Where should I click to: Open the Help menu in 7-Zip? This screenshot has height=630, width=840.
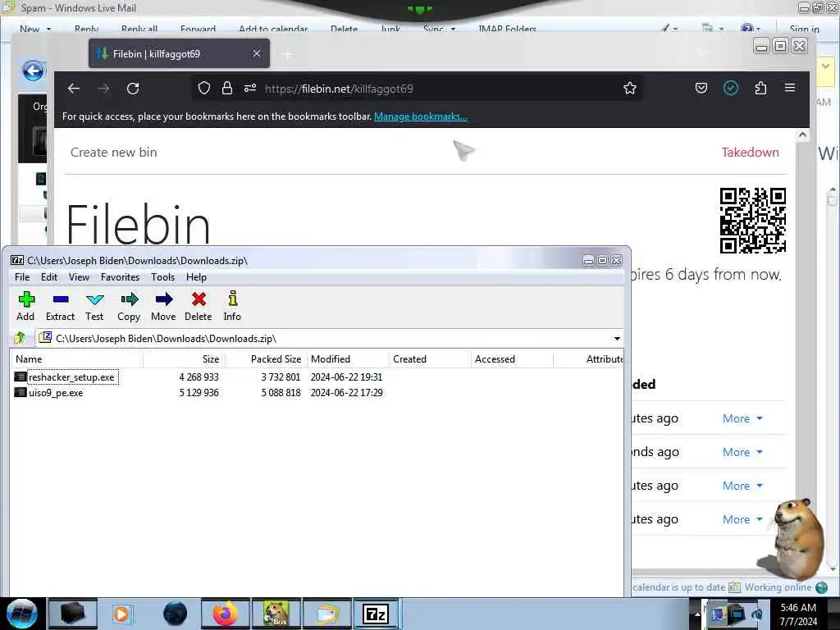[x=196, y=277]
